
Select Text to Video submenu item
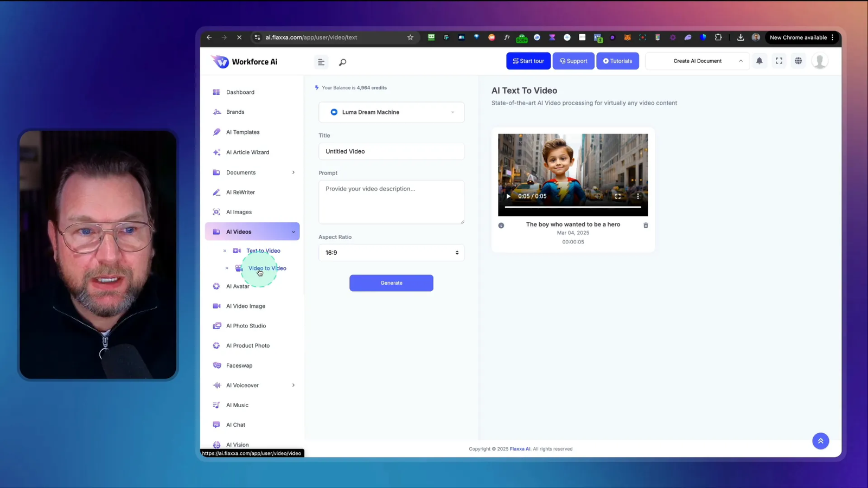coord(263,251)
